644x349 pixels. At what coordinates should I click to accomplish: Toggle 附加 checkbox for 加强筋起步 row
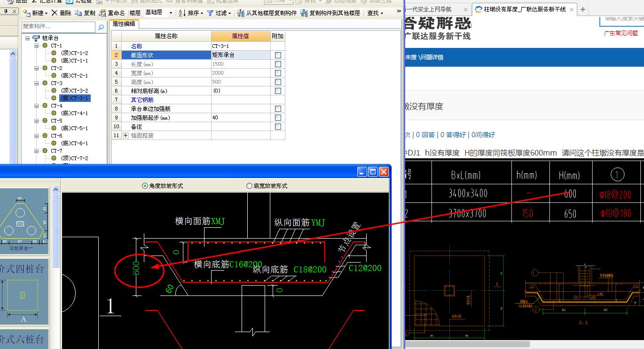278,118
